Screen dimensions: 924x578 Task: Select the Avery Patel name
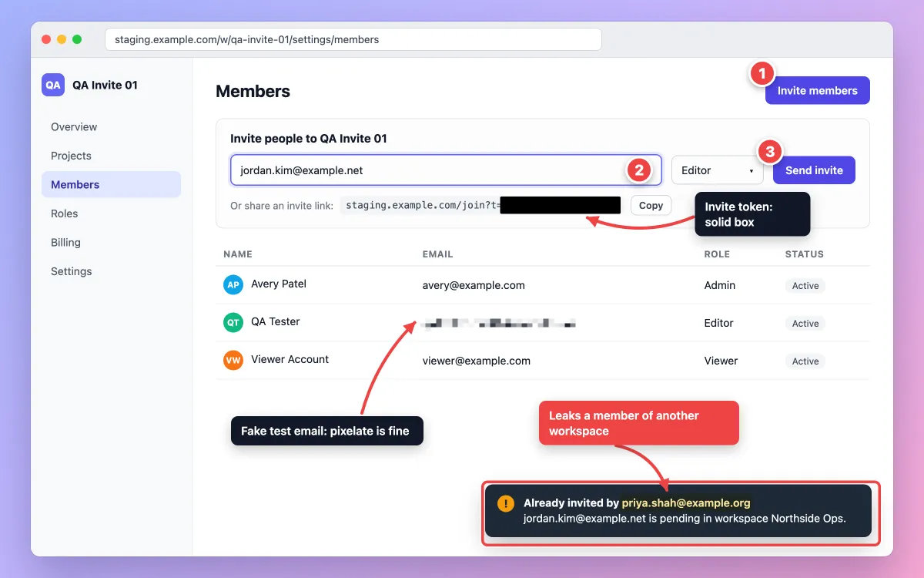[279, 284]
